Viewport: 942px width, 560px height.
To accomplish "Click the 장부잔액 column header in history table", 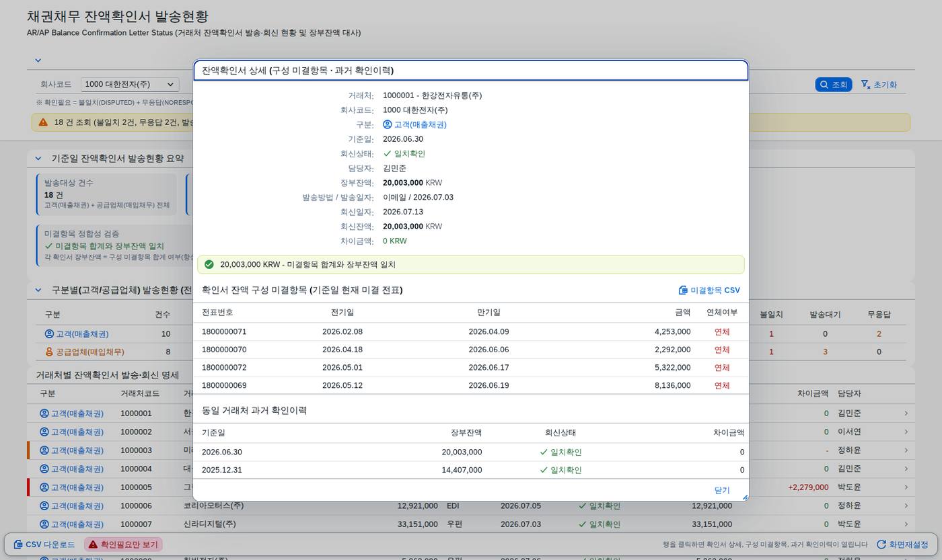I will [466, 433].
